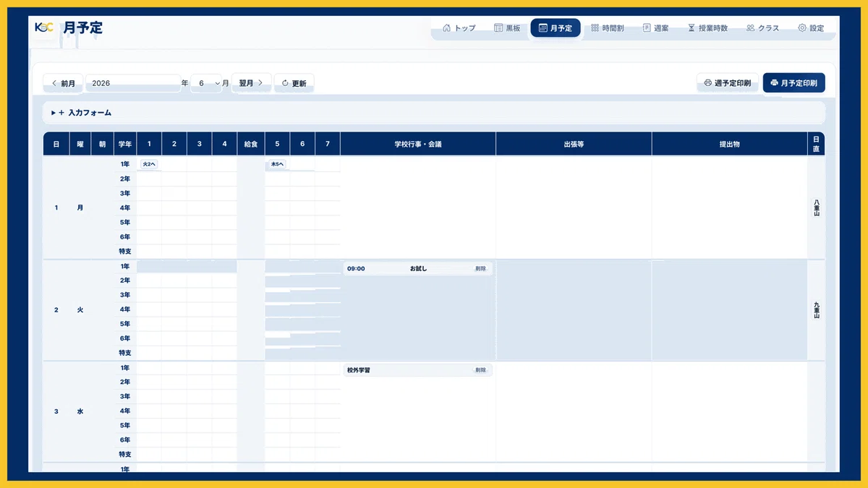Image resolution: width=868 pixels, height=488 pixels.
Task: Click the 09:00 time on day 2
Action: click(356, 268)
